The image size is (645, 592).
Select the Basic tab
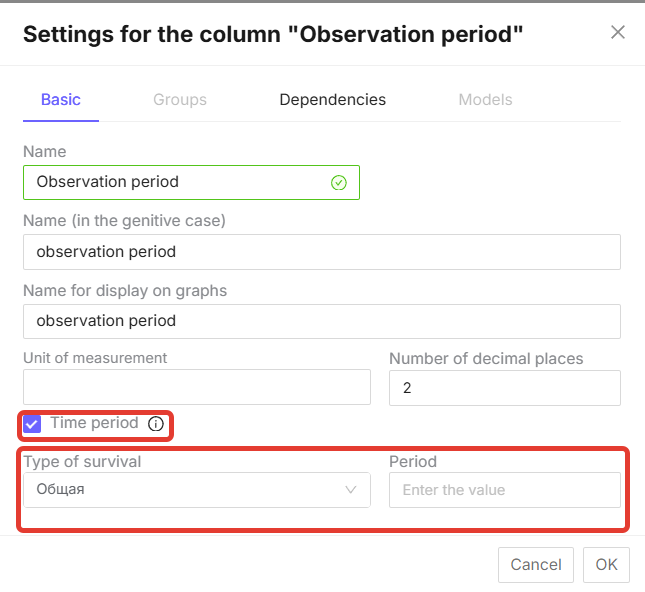[60, 100]
